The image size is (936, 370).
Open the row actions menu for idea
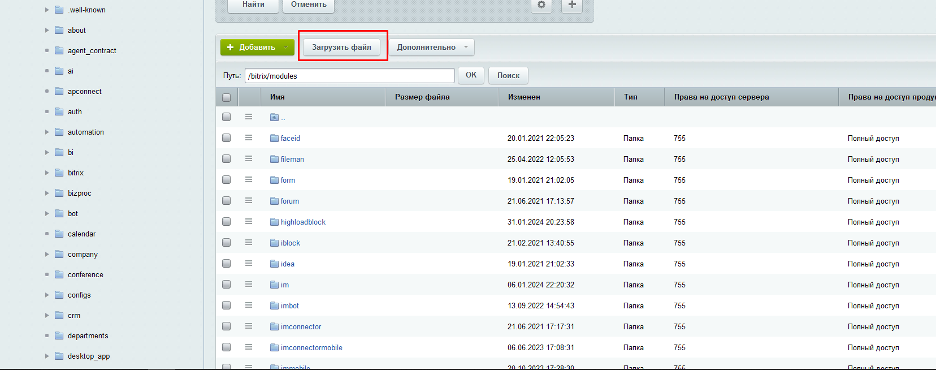[x=248, y=263]
